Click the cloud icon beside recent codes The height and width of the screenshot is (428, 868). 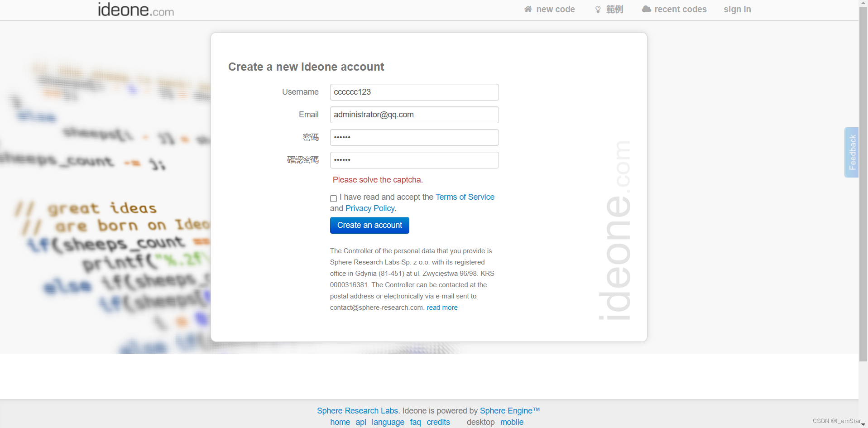pos(646,9)
